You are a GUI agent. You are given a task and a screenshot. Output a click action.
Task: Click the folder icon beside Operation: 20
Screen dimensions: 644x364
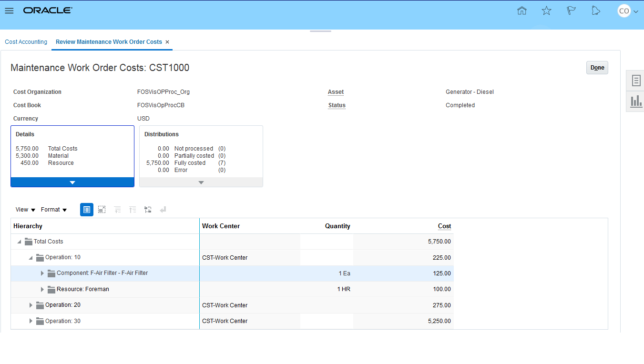(40, 305)
